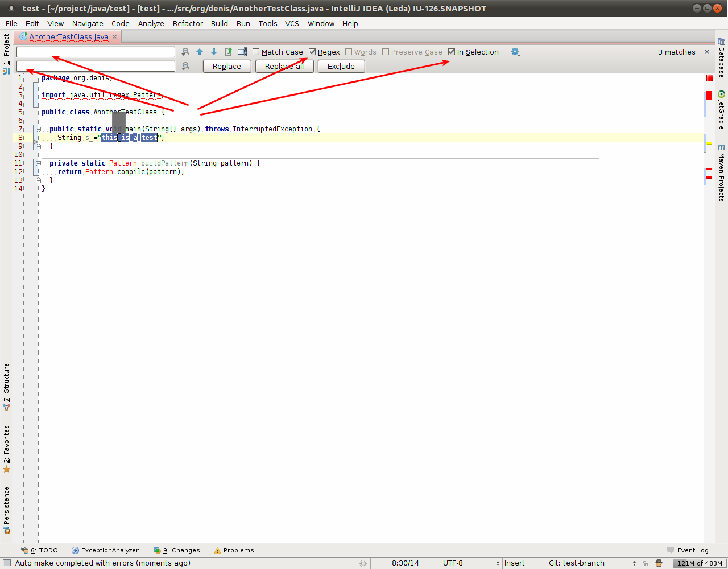Open the Database tool window

click(x=721, y=57)
